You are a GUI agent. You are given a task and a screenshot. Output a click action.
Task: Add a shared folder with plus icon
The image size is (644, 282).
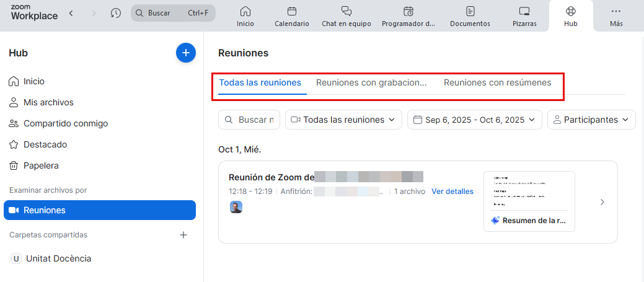pyautogui.click(x=183, y=235)
